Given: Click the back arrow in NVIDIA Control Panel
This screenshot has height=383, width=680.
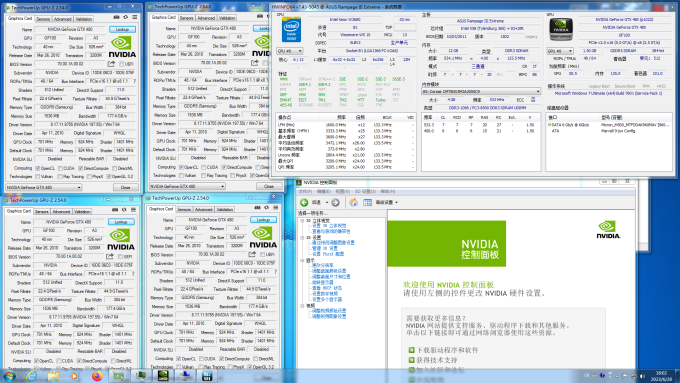Looking at the screenshot, I should pos(304,203).
